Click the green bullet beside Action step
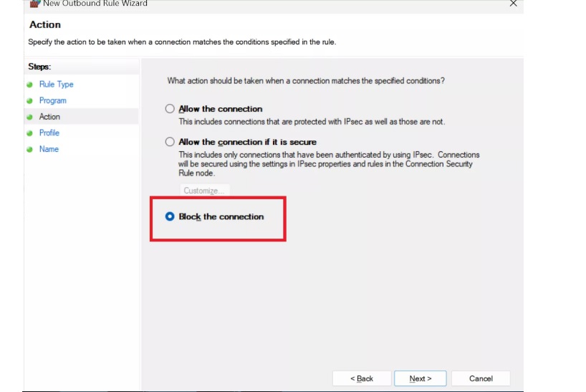The image size is (586, 392). click(x=30, y=117)
